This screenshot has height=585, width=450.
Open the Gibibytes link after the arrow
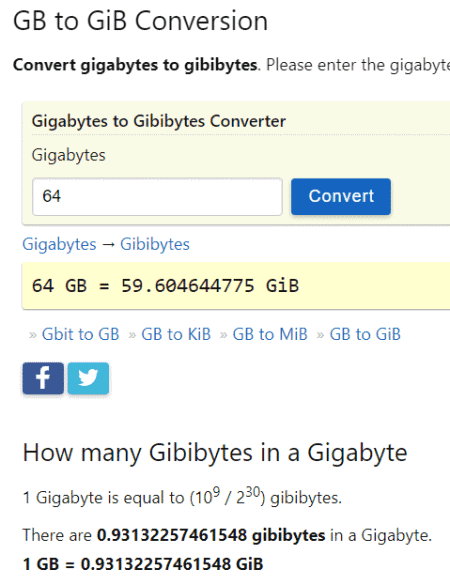(x=155, y=244)
